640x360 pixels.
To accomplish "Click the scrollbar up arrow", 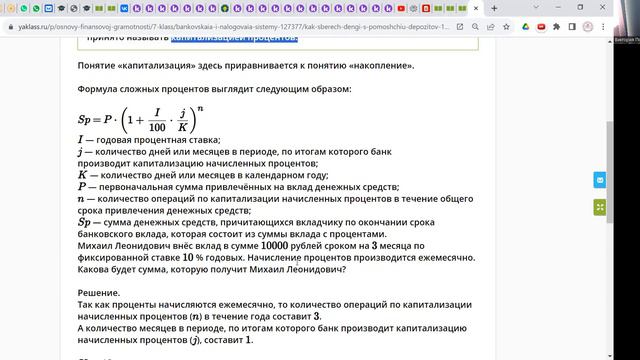I will click(610, 42).
